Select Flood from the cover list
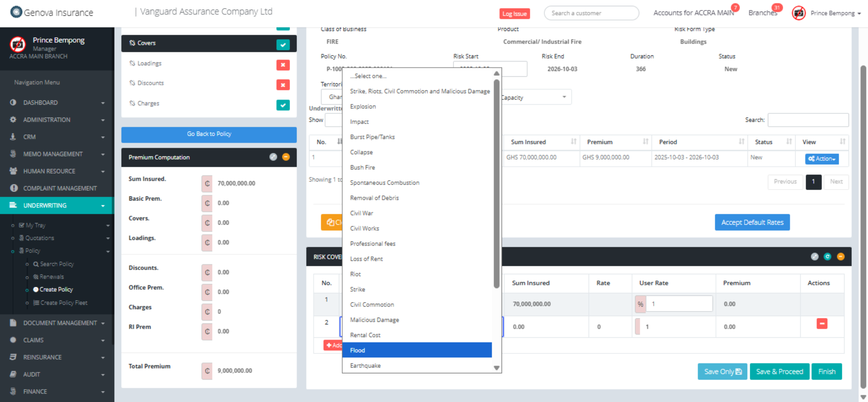 pyautogui.click(x=417, y=350)
